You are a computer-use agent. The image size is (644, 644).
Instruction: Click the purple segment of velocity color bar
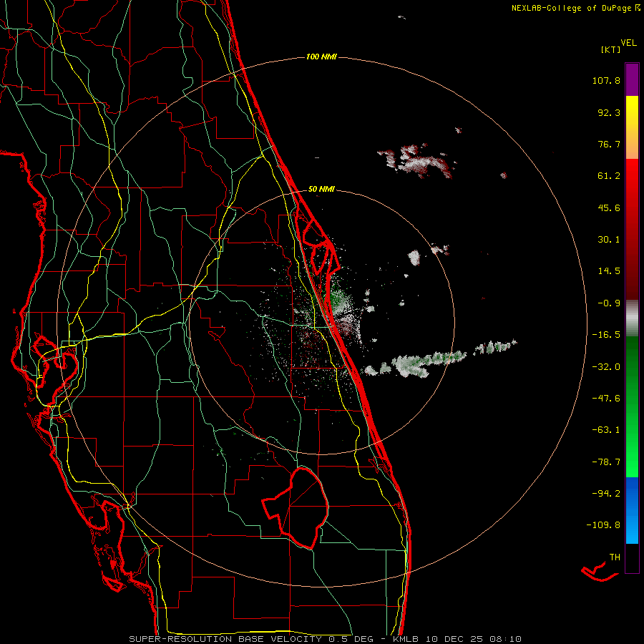tap(632, 79)
